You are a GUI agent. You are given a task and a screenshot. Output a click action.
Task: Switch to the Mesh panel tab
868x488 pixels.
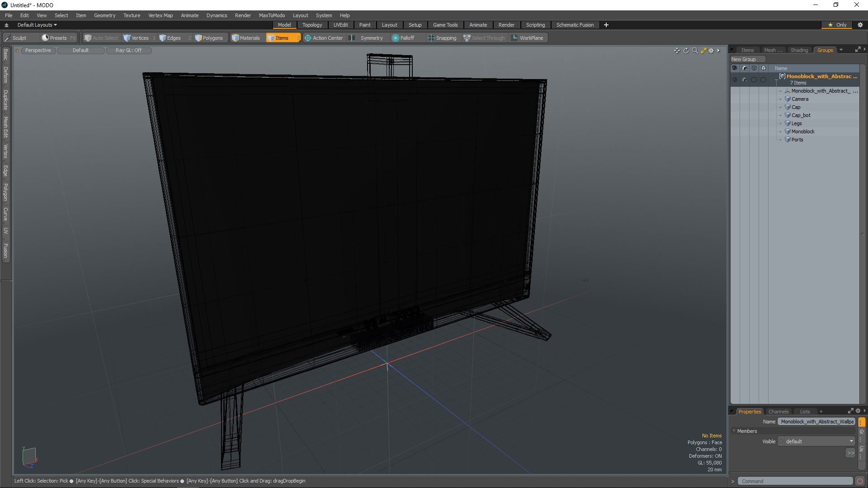[773, 50]
